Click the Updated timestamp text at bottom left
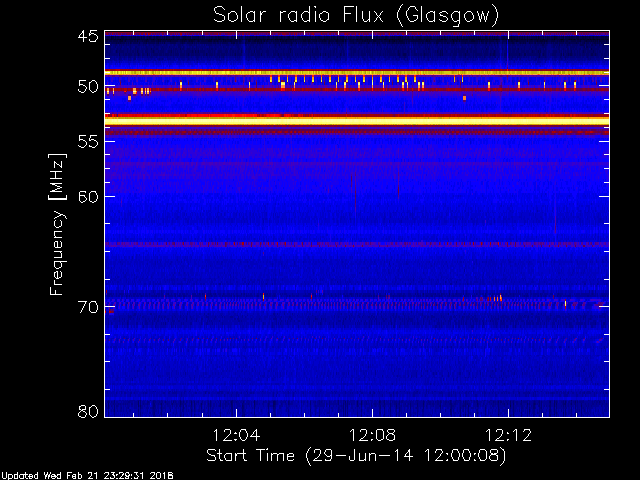This screenshot has width=640, height=480. click(x=87, y=476)
